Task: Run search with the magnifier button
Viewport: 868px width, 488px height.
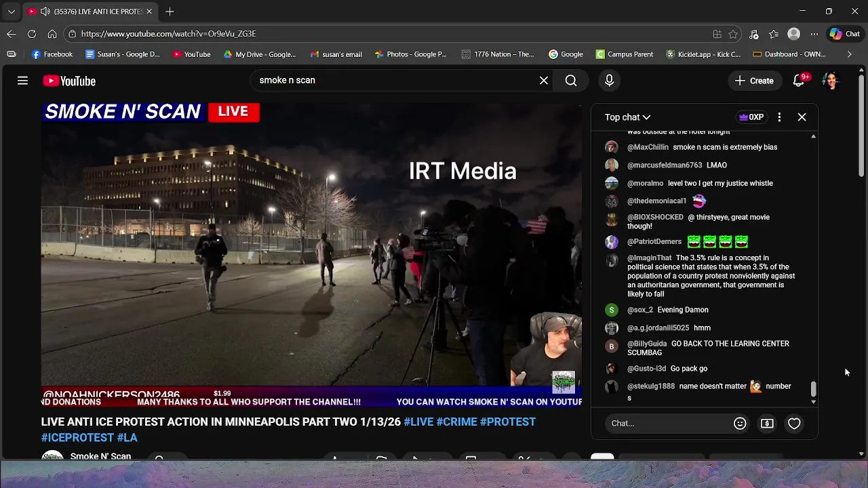Action: click(571, 81)
